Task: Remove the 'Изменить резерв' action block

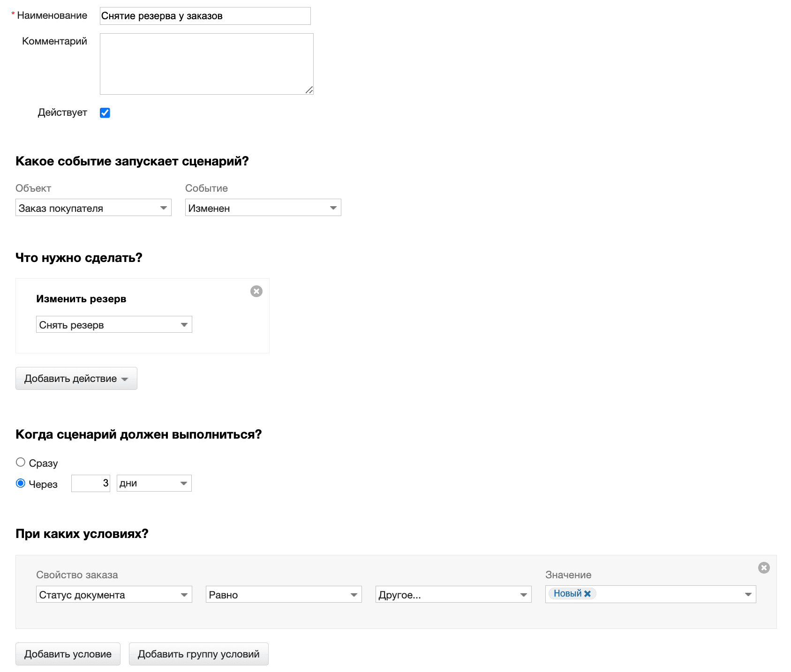Action: click(256, 291)
